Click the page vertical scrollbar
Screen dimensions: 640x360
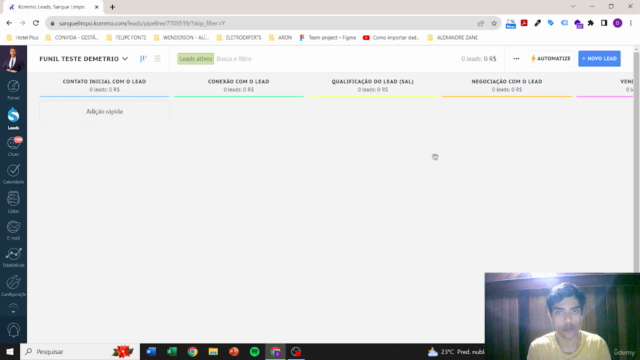point(636,161)
